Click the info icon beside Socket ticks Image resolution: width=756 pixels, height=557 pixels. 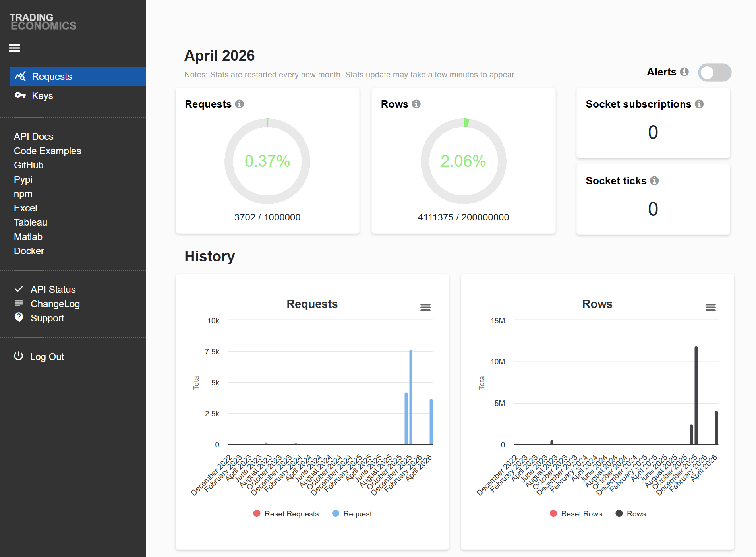(x=654, y=181)
